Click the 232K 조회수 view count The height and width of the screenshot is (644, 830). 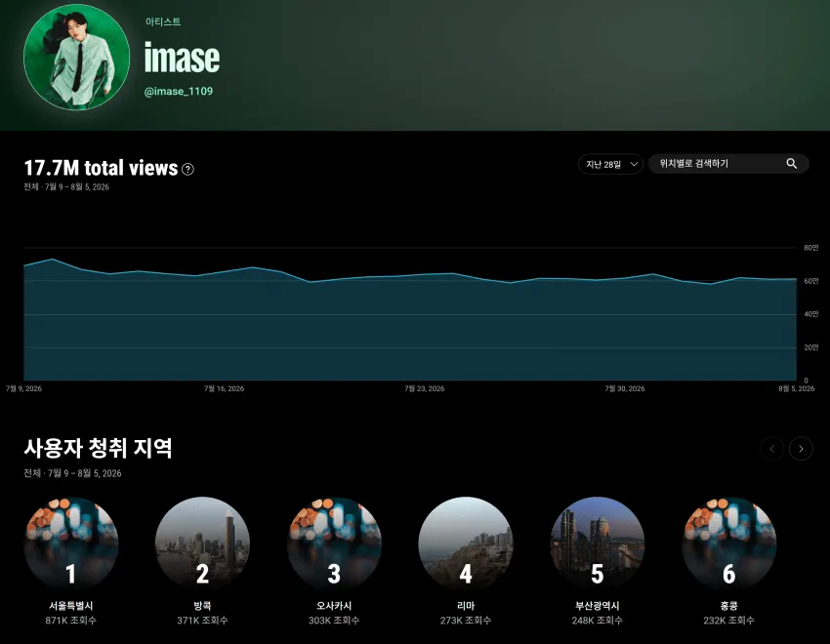tap(728, 621)
